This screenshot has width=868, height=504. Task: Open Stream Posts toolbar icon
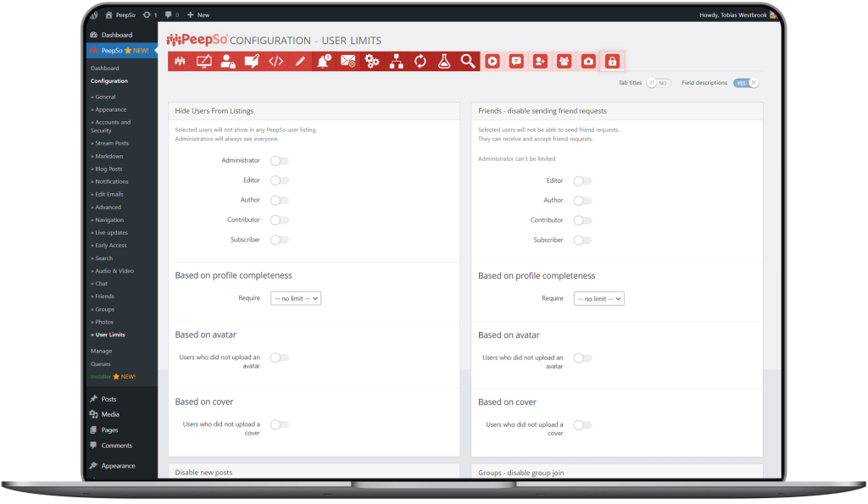point(252,61)
